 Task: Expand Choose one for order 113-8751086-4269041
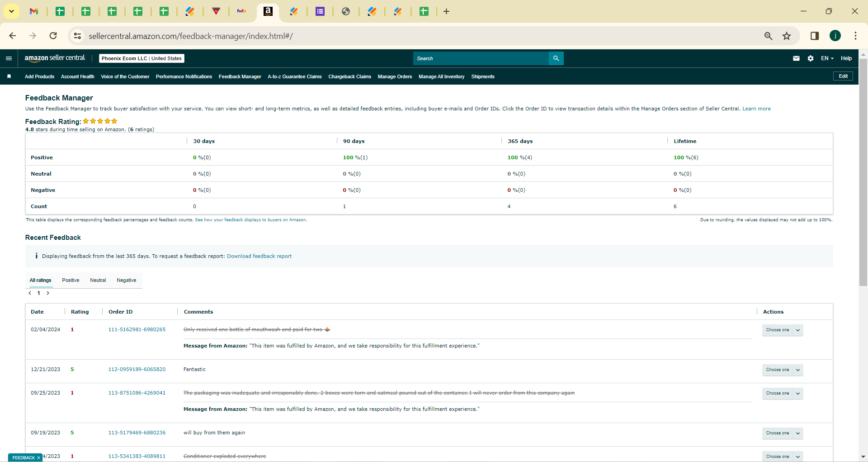(x=782, y=393)
